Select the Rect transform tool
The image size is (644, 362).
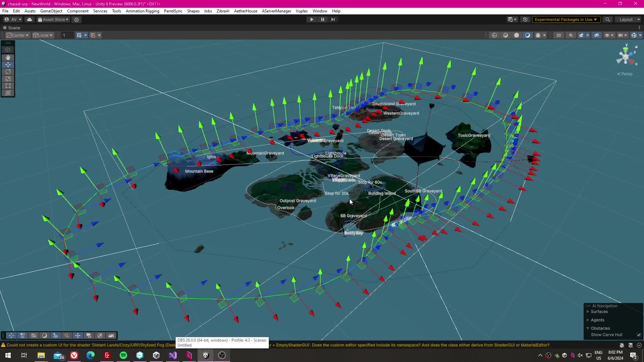[8, 86]
